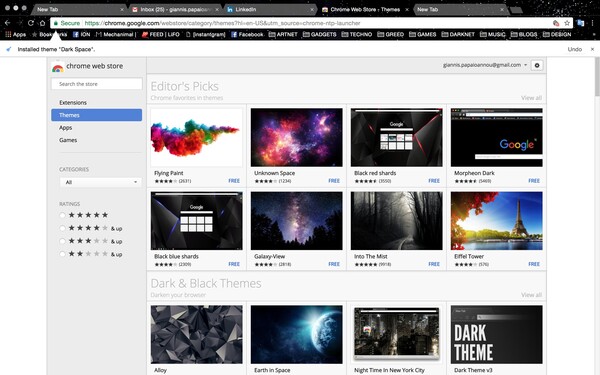600x375 pixels.
Task: Open the Into The Mist theme thumbnail
Action: pos(396,221)
